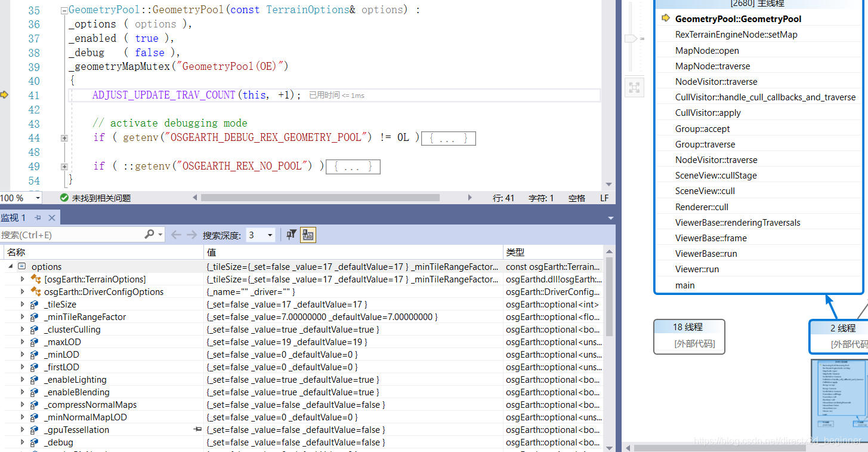Open the 100 % zoom dropdown
Viewport: 868px width, 452px height.
[x=38, y=198]
